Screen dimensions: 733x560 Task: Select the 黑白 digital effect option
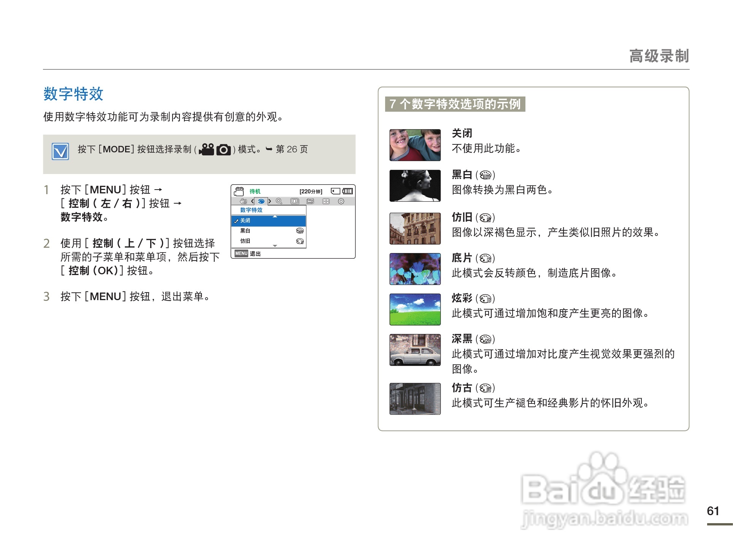245,231
